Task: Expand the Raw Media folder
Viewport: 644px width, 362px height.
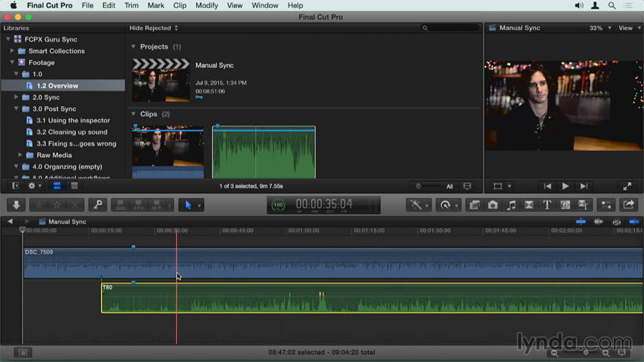Action: (x=20, y=155)
